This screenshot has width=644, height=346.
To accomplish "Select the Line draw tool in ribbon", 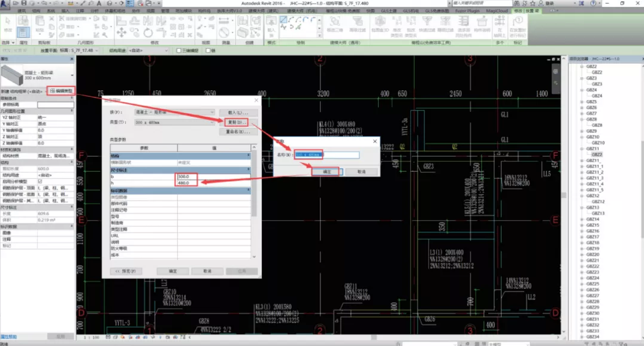I will click(282, 20).
